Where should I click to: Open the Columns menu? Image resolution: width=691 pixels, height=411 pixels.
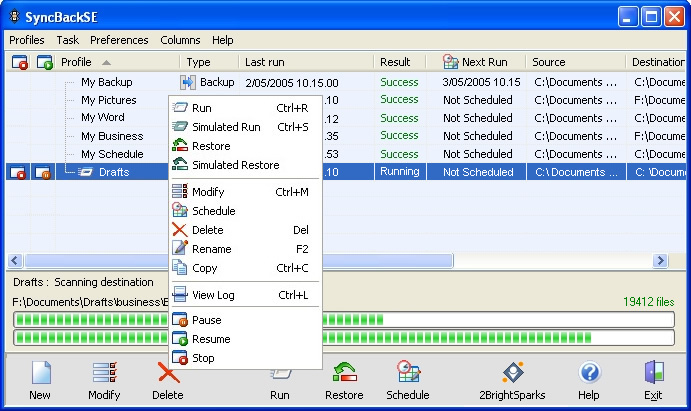180,40
